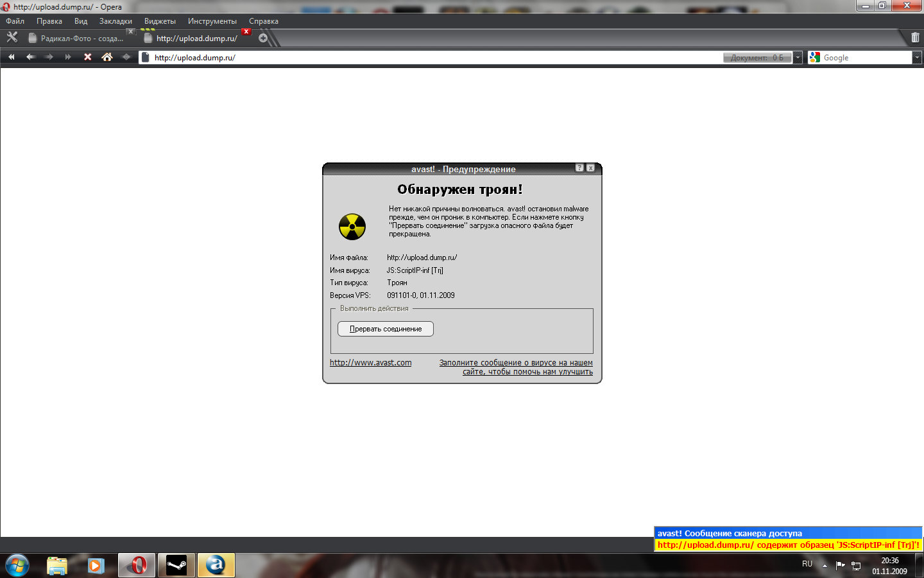Show hidden tray icons arrow

pos(825,565)
